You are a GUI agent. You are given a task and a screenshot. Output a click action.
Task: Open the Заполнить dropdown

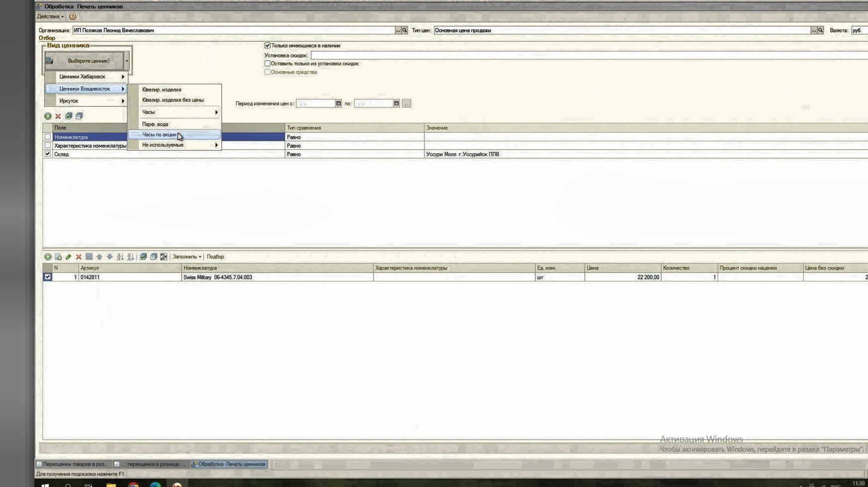pyautogui.click(x=187, y=257)
